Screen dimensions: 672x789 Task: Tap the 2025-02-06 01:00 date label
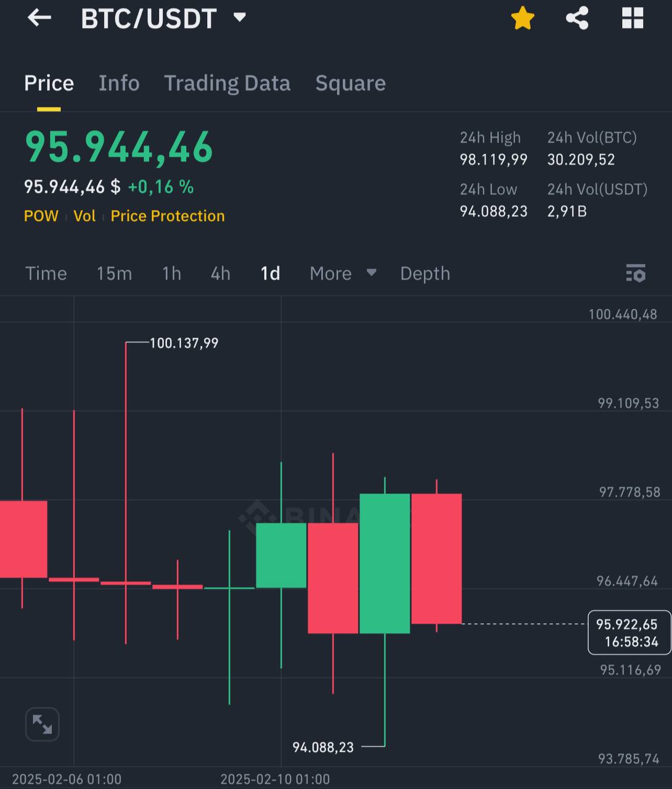67,779
